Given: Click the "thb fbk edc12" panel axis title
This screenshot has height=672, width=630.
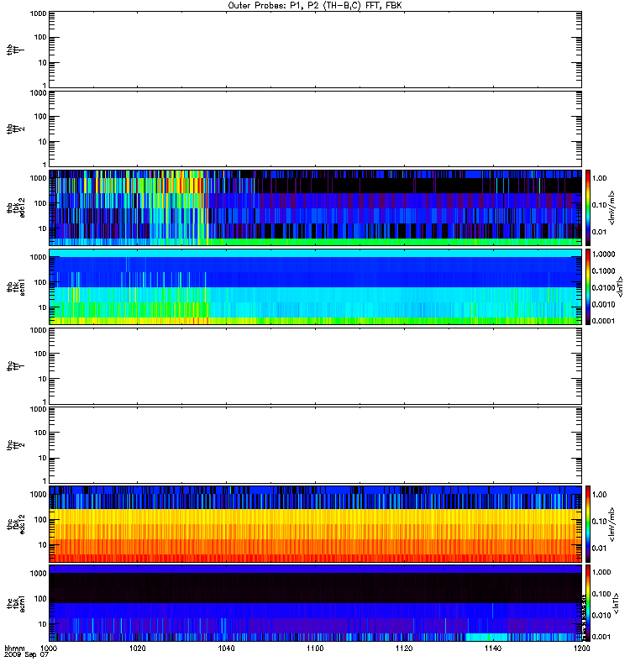Looking at the screenshot, I should [x=16, y=207].
